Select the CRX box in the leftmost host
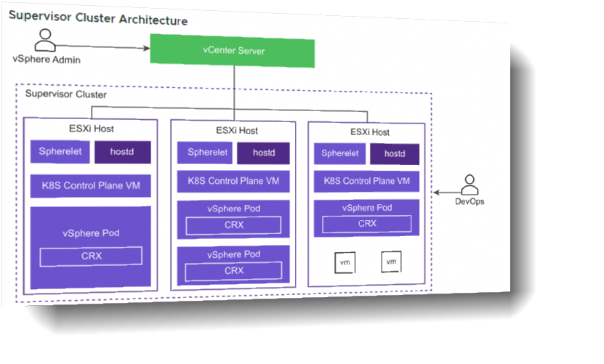 click(91, 256)
